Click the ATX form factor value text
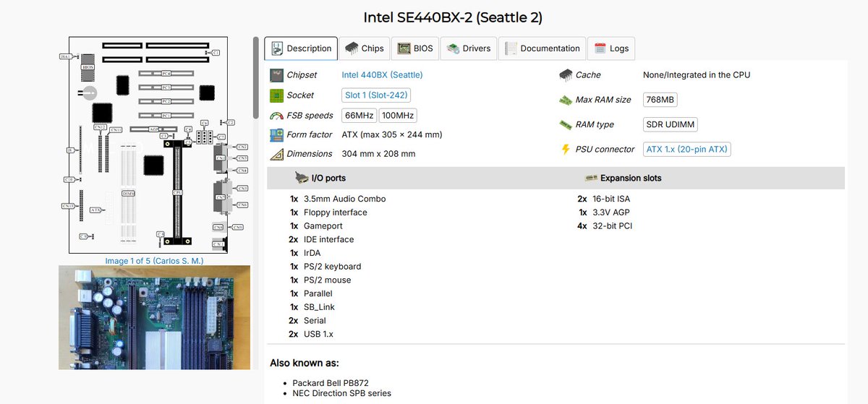 (391, 135)
